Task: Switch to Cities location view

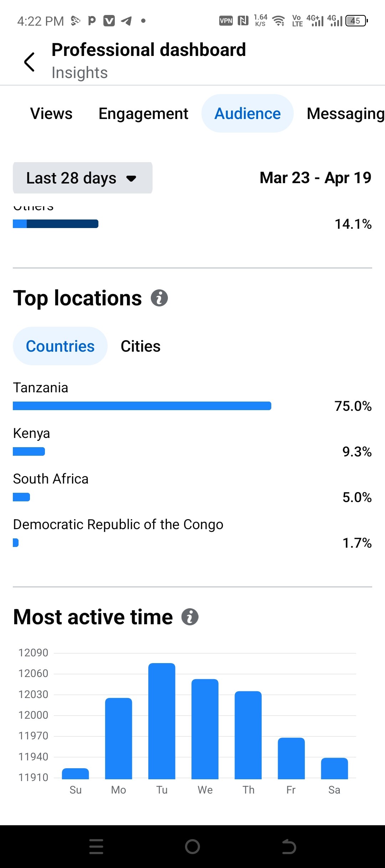Action: tap(140, 346)
